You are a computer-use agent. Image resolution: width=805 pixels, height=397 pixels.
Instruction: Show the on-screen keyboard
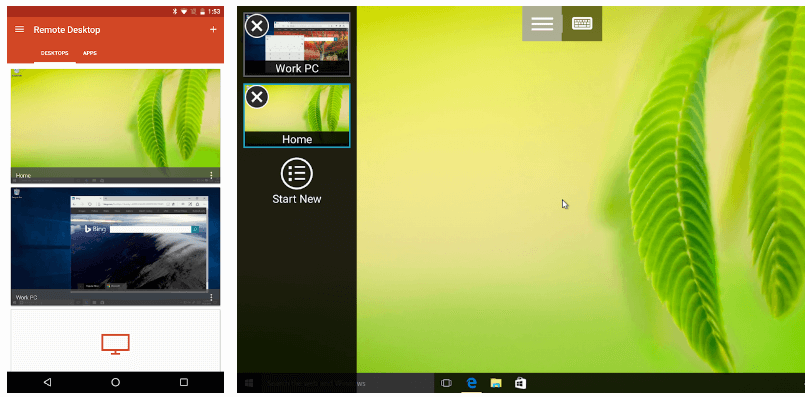[x=582, y=24]
